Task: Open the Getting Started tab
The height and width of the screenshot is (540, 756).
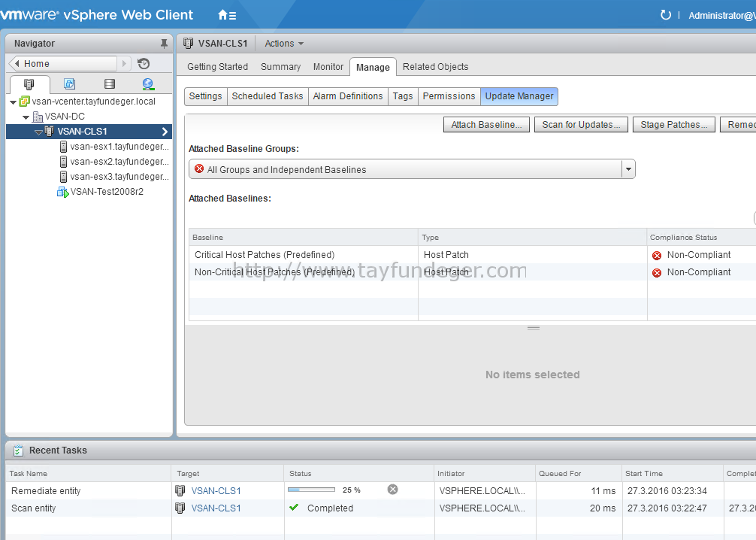Action: tap(217, 67)
